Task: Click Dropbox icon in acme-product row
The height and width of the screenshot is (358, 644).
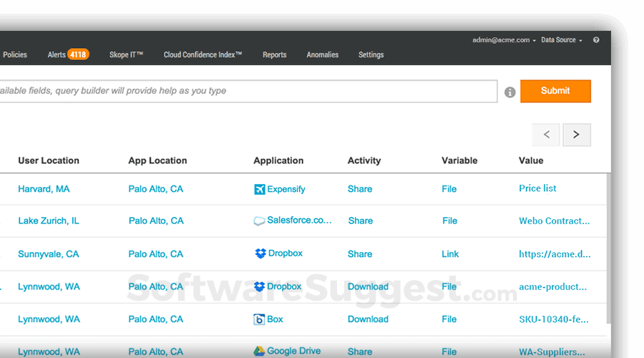Action: point(259,286)
